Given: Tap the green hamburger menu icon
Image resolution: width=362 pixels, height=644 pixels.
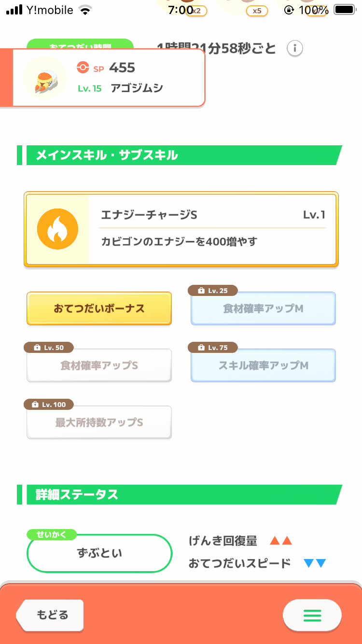Looking at the screenshot, I should click(312, 616).
